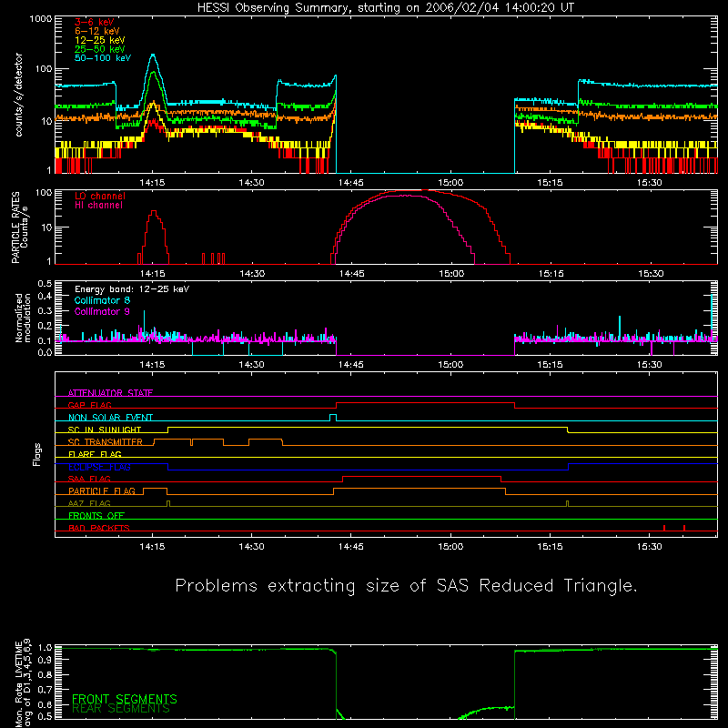Click the 14:45 tick under the Flags panel
This screenshot has width=728, height=728.
[x=351, y=547]
